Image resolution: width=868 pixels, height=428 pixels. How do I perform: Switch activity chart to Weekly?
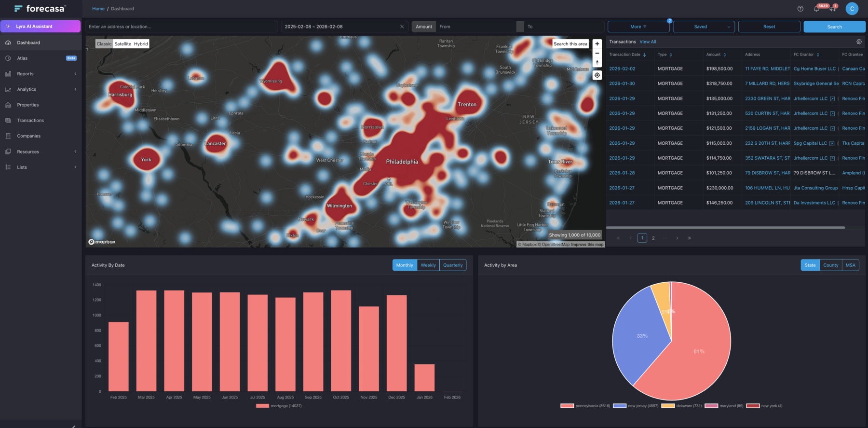pyautogui.click(x=428, y=265)
